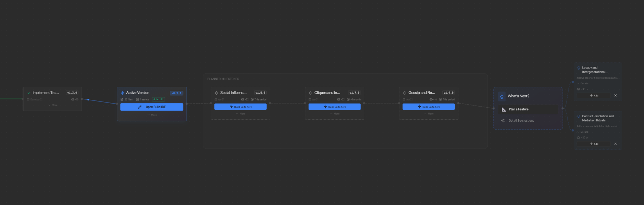
Task: Expand Details on Conflict Resolution card
Action: (583, 132)
